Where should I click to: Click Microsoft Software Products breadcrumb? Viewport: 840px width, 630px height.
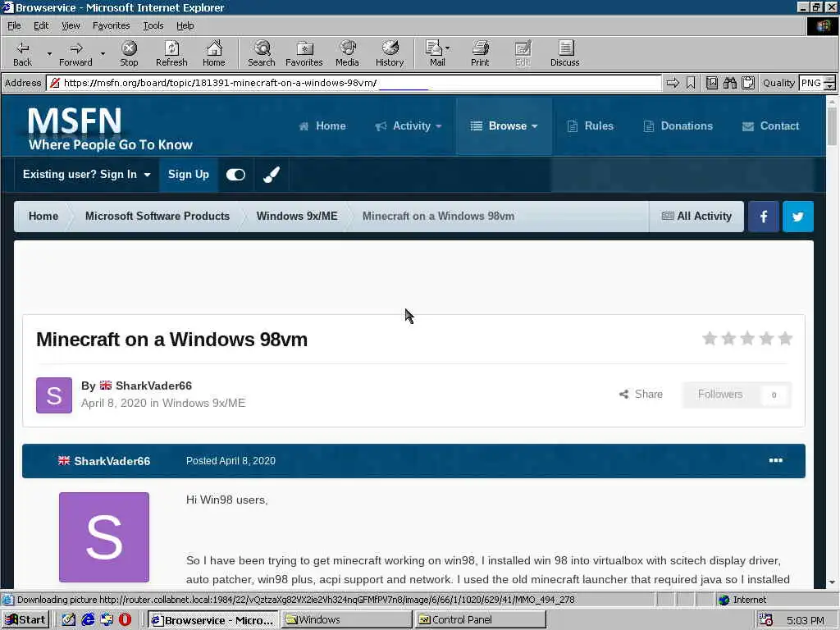click(x=157, y=217)
